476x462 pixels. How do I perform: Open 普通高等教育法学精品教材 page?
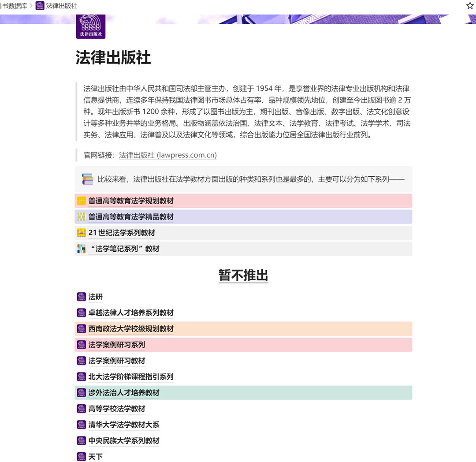[x=131, y=217]
